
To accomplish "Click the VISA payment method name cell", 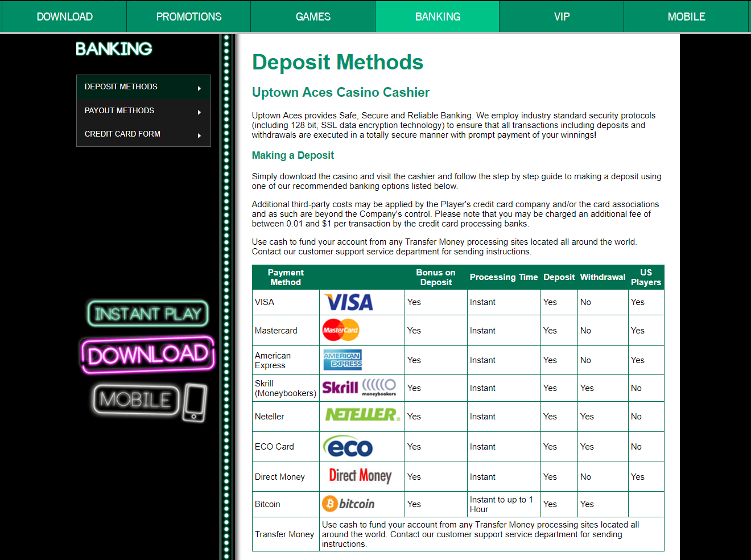I will point(286,302).
